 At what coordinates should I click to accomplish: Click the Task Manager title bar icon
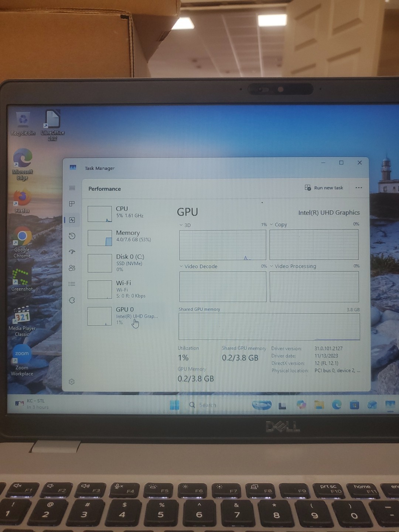coord(73,168)
